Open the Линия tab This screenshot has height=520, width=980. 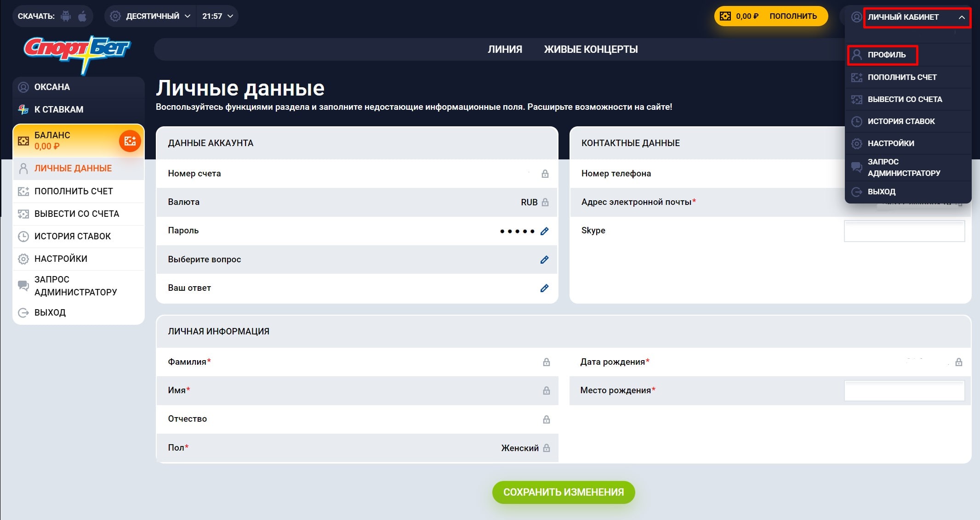(x=505, y=49)
